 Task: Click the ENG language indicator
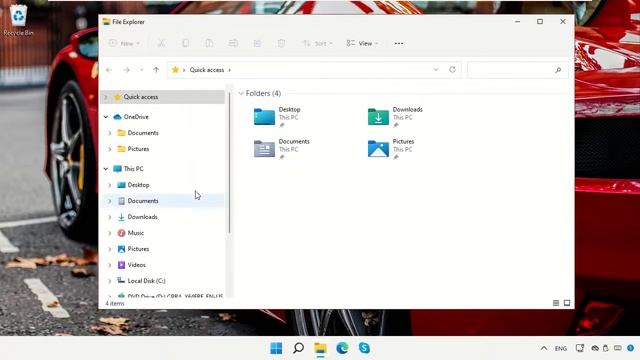pos(561,349)
